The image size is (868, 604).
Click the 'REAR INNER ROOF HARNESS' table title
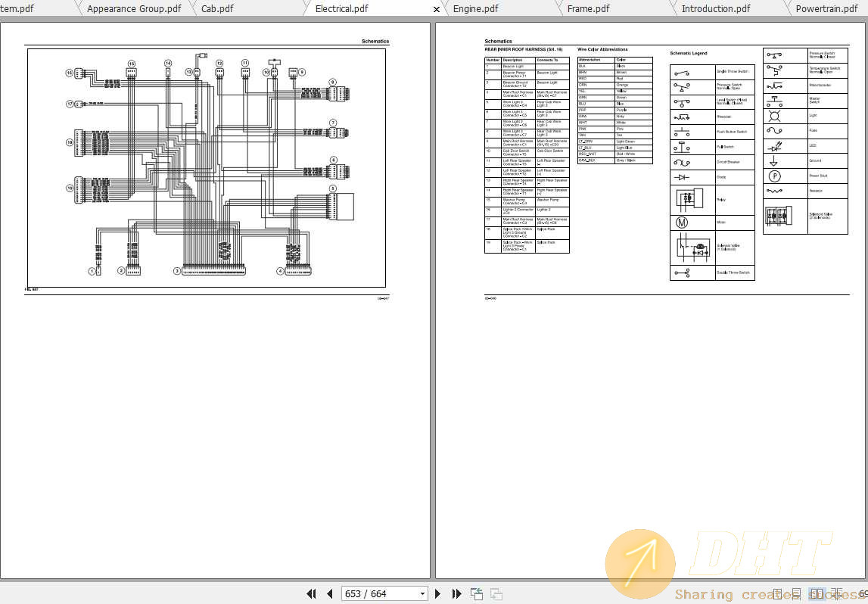(x=524, y=49)
